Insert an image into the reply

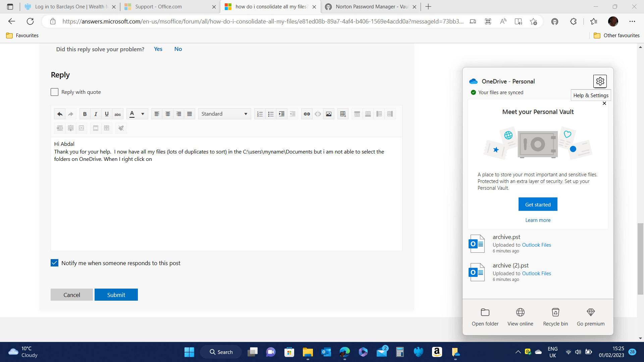point(329,114)
